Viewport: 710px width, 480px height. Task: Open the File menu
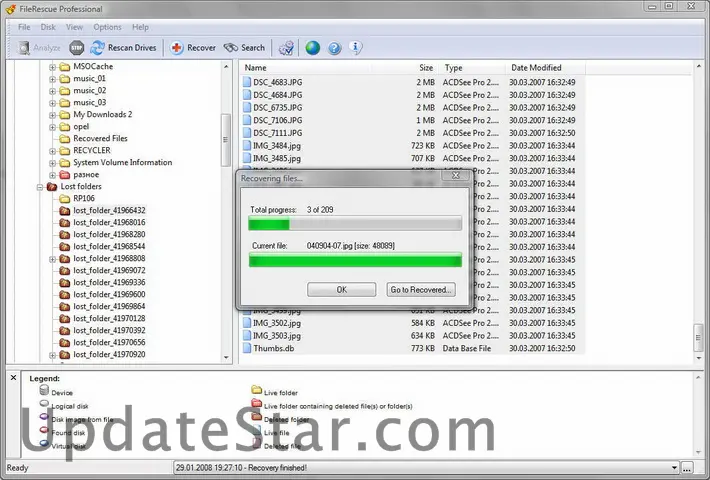[x=24, y=27]
